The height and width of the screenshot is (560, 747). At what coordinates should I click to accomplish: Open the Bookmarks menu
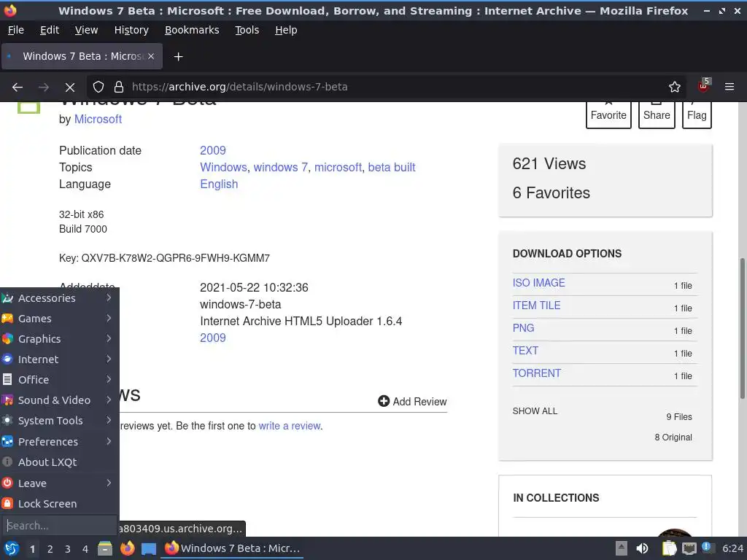(192, 30)
